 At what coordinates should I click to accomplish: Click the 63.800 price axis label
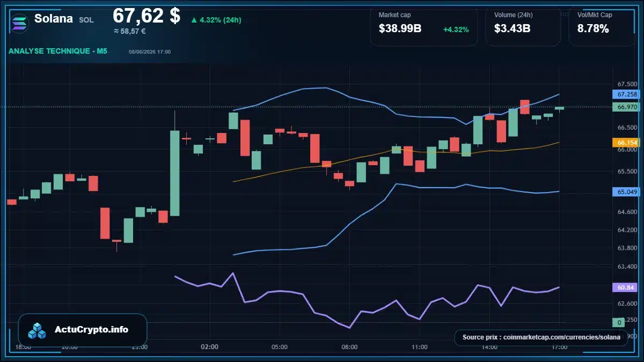(x=627, y=248)
